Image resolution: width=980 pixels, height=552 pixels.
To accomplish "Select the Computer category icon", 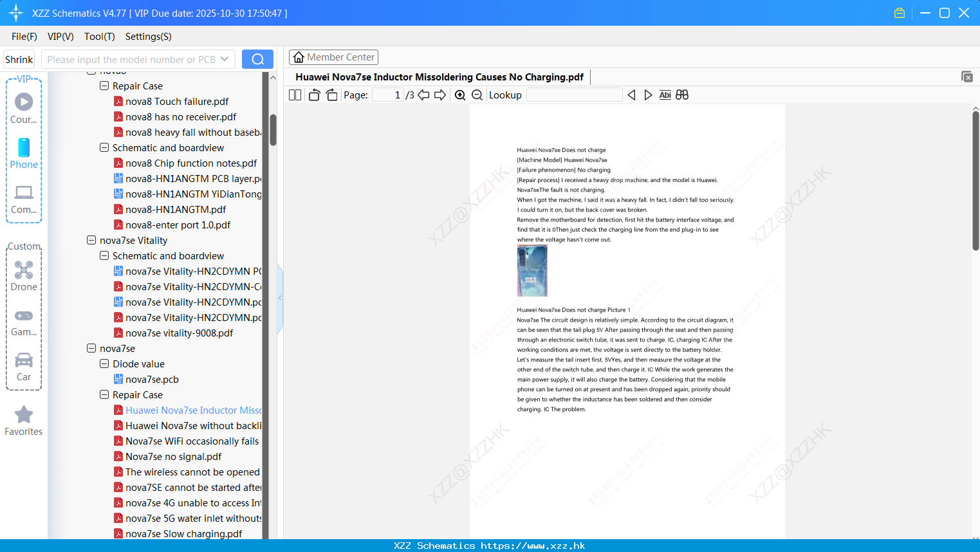I will click(x=24, y=192).
